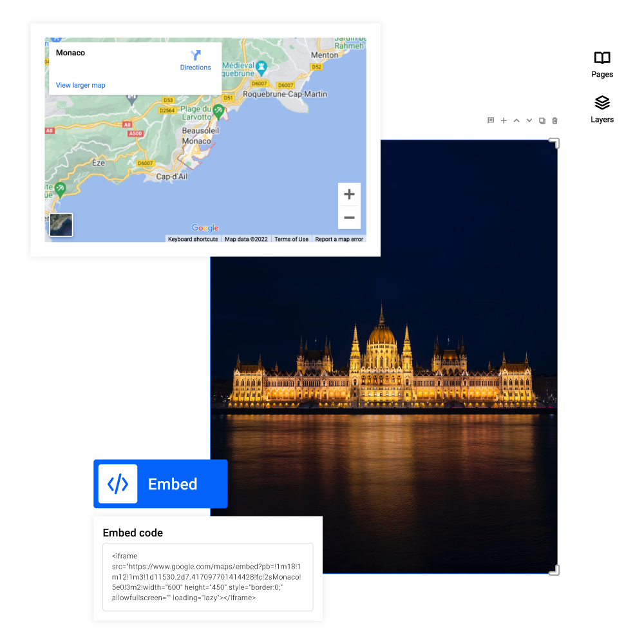Viewport: 644px width, 644px height.
Task: Add a comment to the selected block
Action: [490, 120]
